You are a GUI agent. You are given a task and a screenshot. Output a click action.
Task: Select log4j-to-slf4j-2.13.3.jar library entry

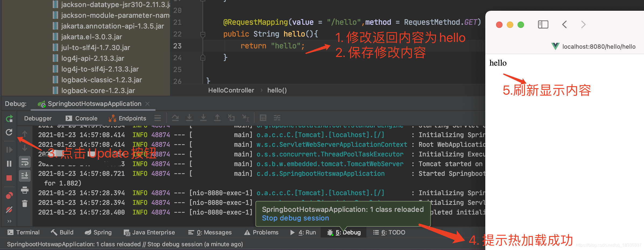[100, 69]
